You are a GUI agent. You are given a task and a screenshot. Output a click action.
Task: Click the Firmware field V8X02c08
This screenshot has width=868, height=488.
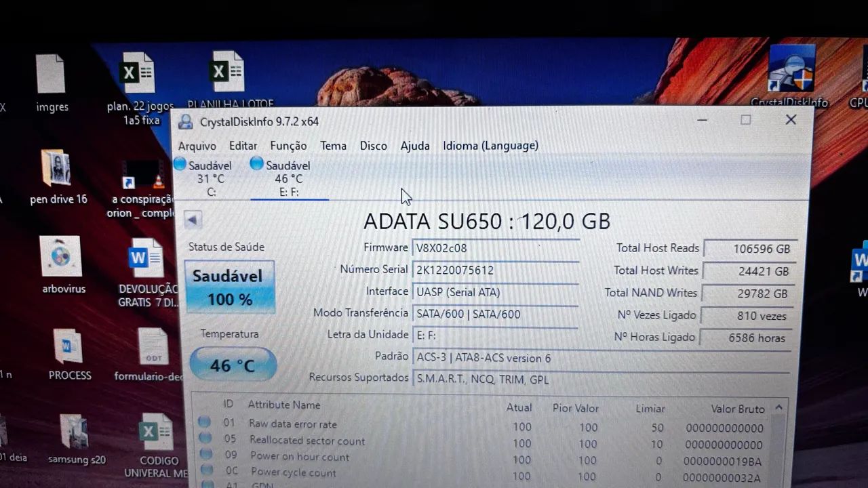click(x=496, y=248)
